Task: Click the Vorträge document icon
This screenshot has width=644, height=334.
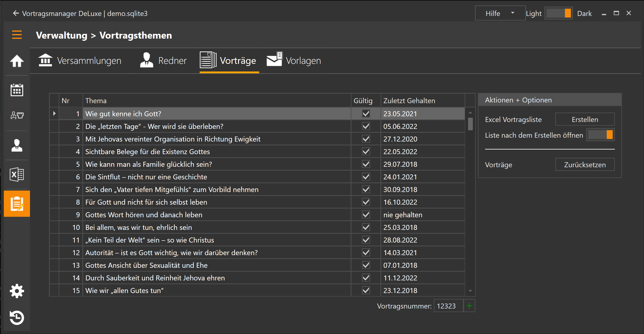Action: point(208,60)
